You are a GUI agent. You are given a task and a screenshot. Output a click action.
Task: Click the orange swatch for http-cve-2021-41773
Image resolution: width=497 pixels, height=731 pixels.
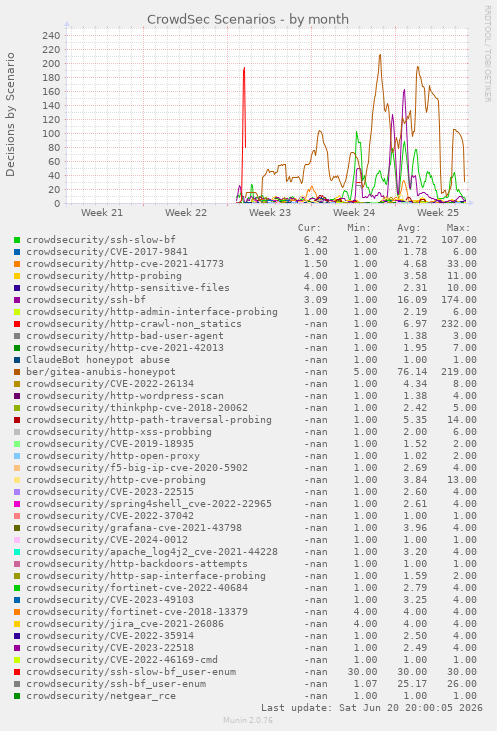tap(17, 264)
